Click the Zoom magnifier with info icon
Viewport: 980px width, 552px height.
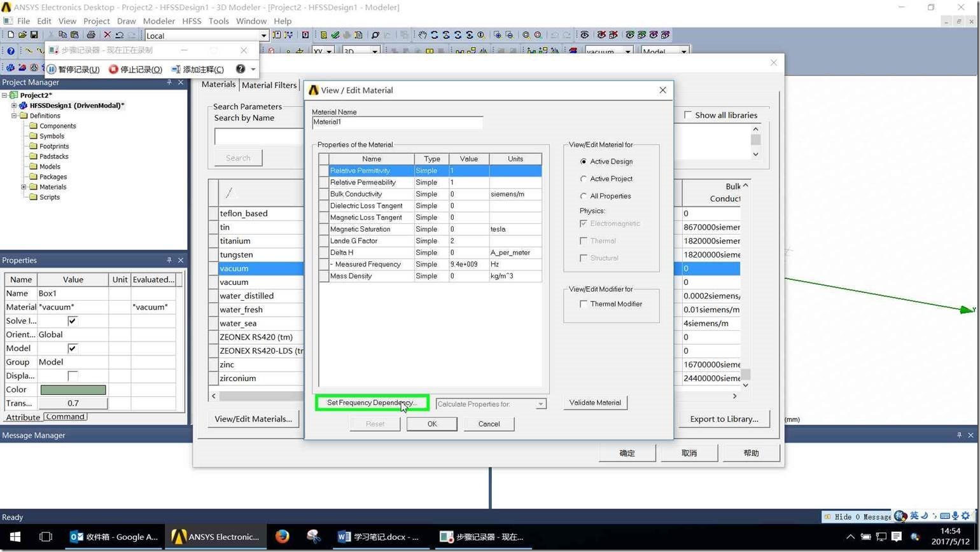481,35
